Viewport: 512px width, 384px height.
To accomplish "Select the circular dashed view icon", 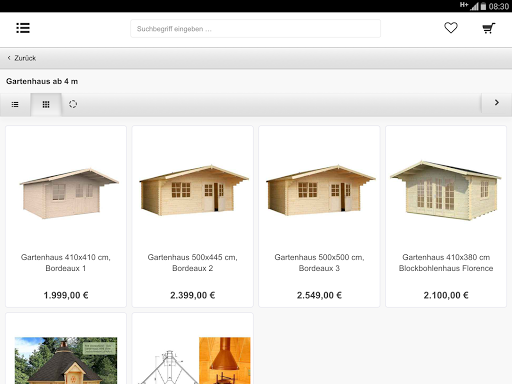I will [73, 104].
